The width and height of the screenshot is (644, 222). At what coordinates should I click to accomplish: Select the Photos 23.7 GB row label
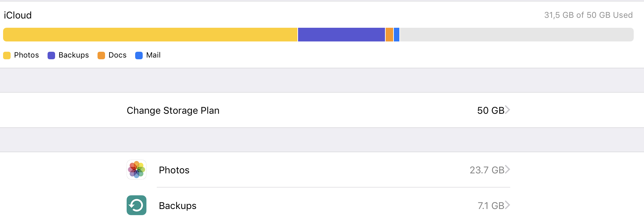[174, 170]
